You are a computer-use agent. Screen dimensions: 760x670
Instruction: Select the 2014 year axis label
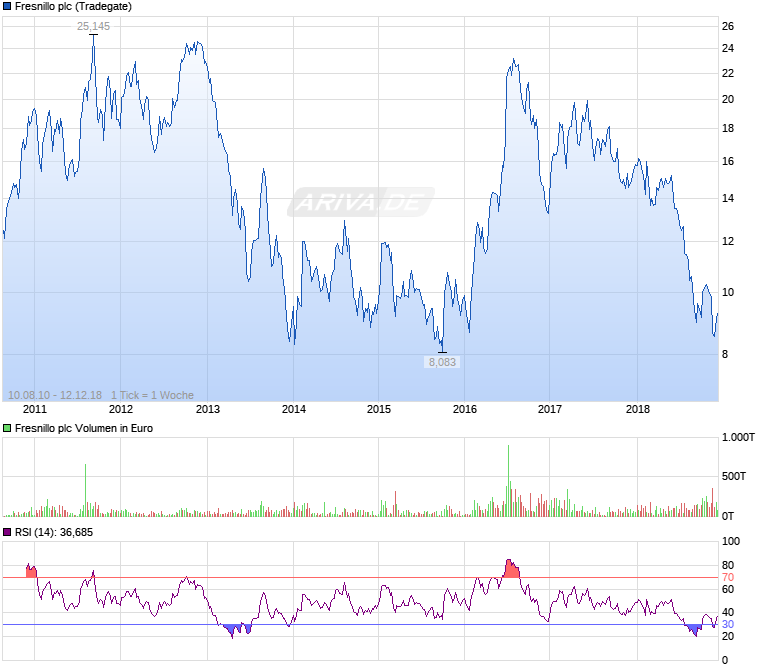click(x=294, y=409)
